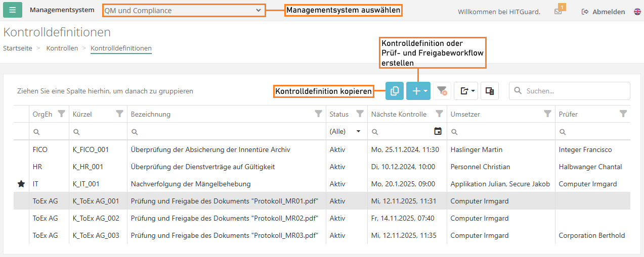Toggle the favorite star on IT row
The image size is (644, 257).
click(x=21, y=184)
